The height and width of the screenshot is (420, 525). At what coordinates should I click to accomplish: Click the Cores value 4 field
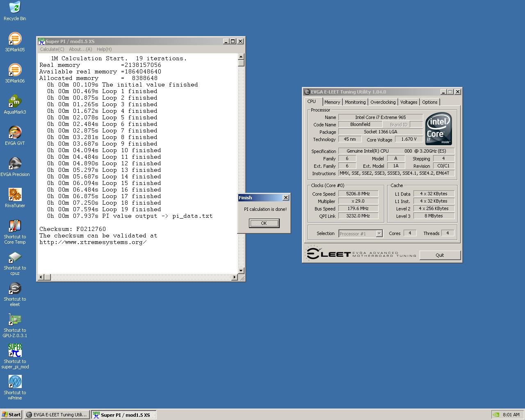(409, 233)
